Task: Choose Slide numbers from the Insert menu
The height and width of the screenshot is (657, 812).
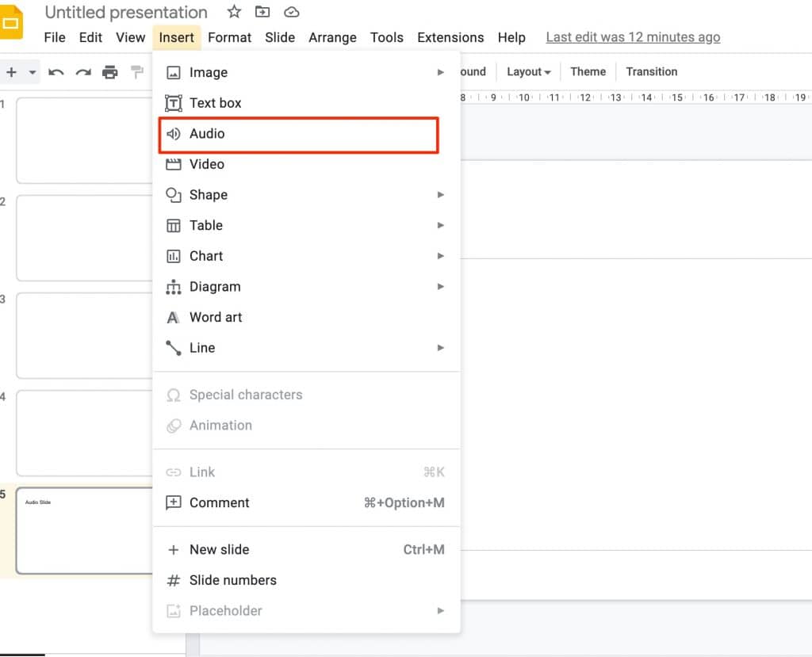Action: click(307, 580)
